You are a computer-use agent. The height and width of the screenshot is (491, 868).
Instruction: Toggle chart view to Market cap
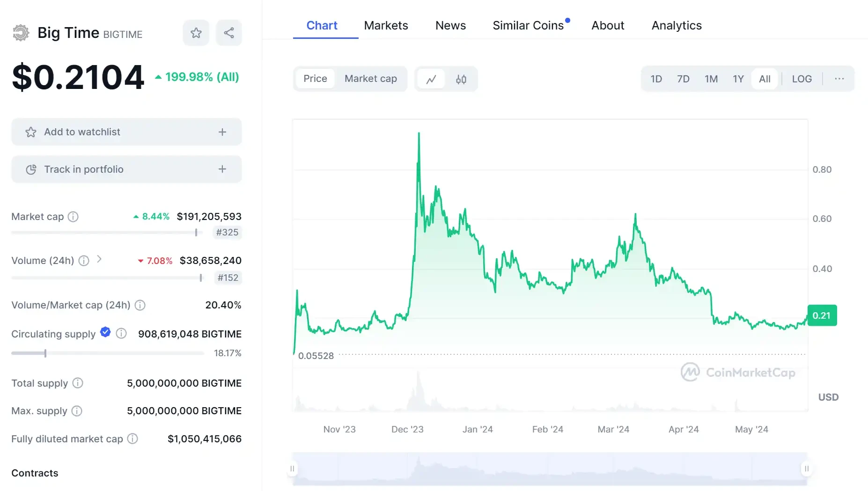[370, 79]
